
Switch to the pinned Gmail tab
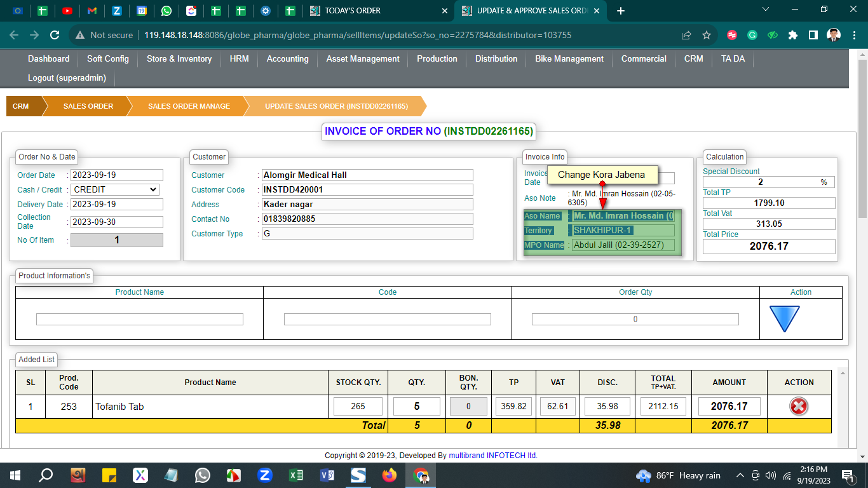coord(92,11)
